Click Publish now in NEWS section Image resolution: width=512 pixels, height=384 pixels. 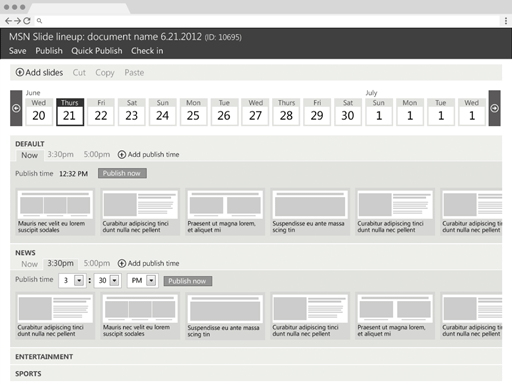tap(188, 281)
